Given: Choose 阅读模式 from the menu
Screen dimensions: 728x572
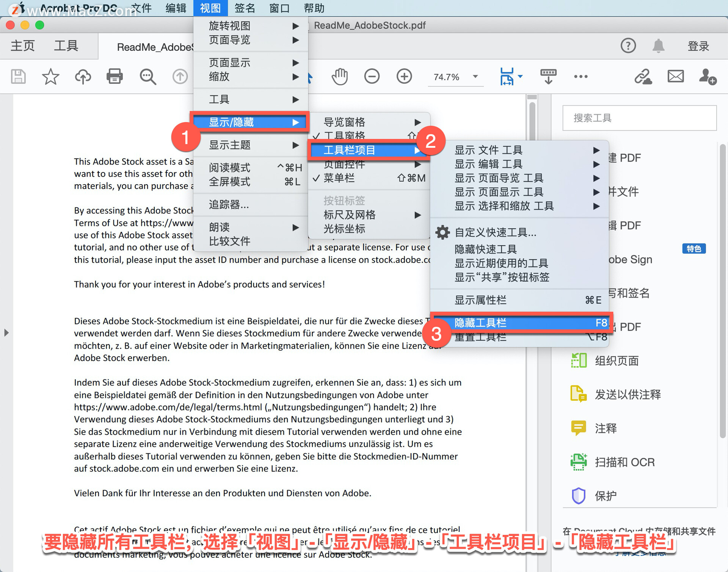Looking at the screenshot, I should click(x=251, y=168).
